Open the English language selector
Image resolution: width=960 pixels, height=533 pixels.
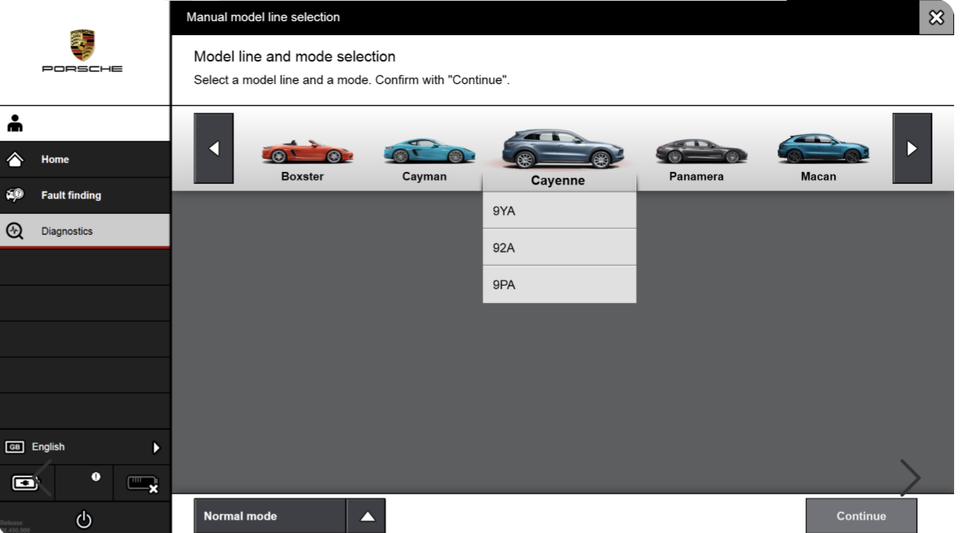click(x=85, y=447)
